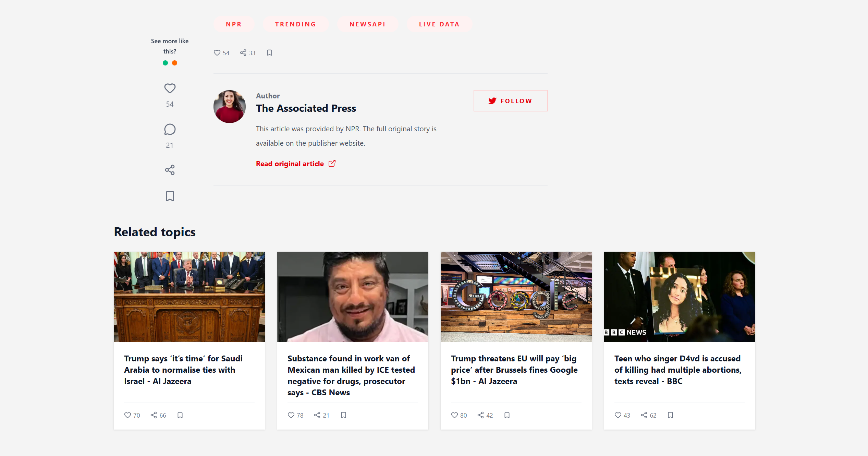The image size is (868, 456).
Task: Share the Saudi Arabia card showing 66
Action: (154, 415)
